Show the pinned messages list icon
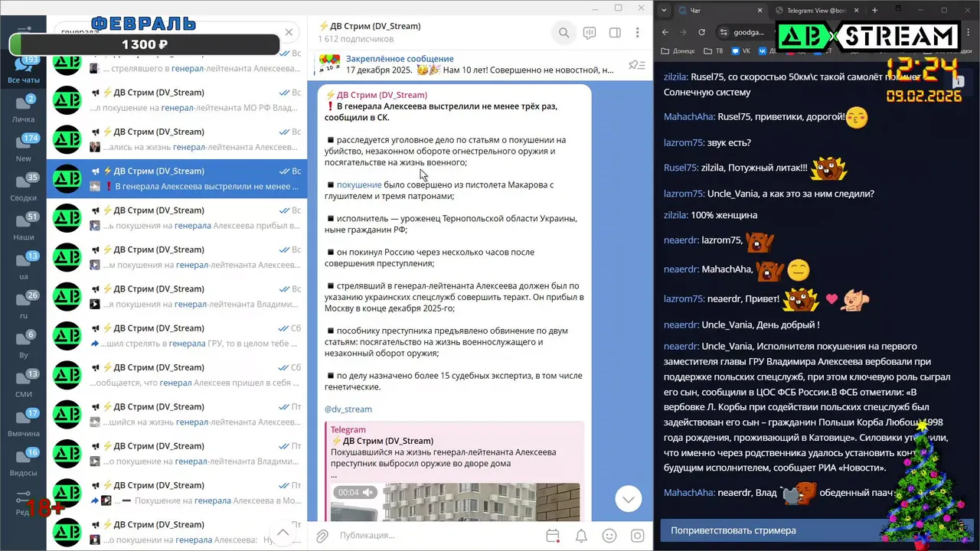The width and height of the screenshot is (980, 551). point(635,65)
